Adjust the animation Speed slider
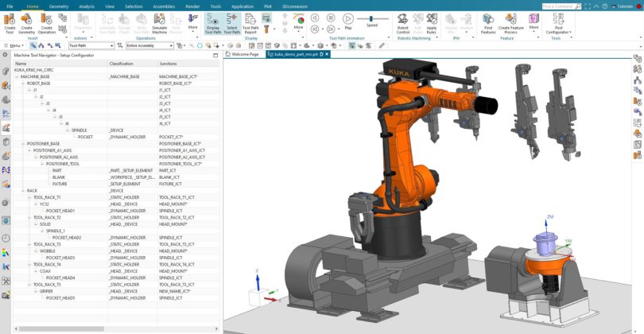Viewport: 644px width, 334px height. 372,19
